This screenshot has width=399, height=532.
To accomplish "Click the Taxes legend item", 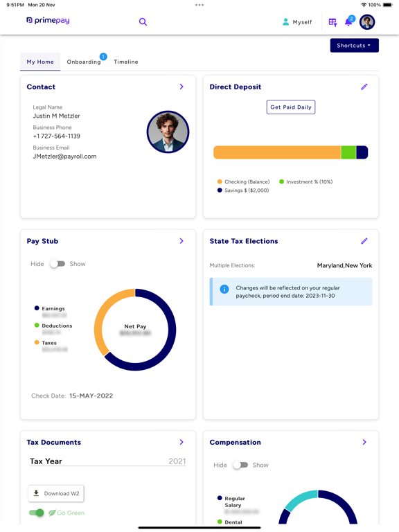I will (46, 343).
